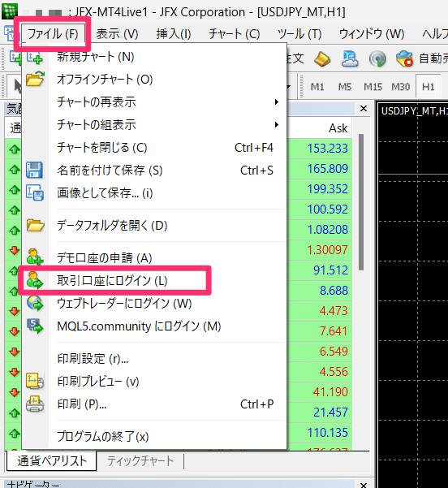Click the print preview icon
This screenshot has height=488, width=448.
[35, 381]
